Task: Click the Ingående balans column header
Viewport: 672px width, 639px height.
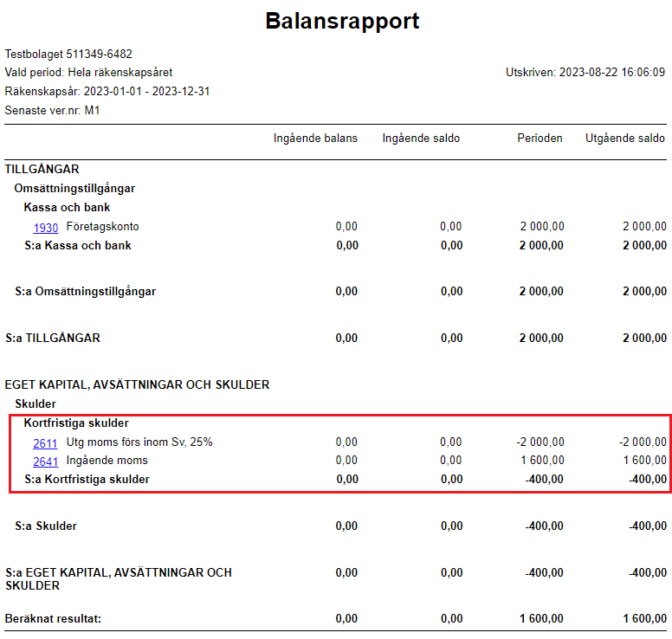Action: tap(315, 138)
